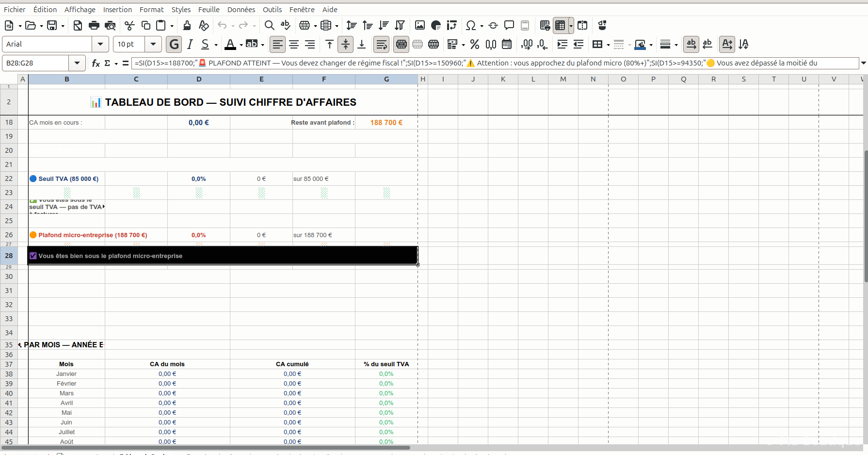The width and height of the screenshot is (868, 455).
Task: Expand the Underline style dropdown arrow
Action: (x=216, y=45)
